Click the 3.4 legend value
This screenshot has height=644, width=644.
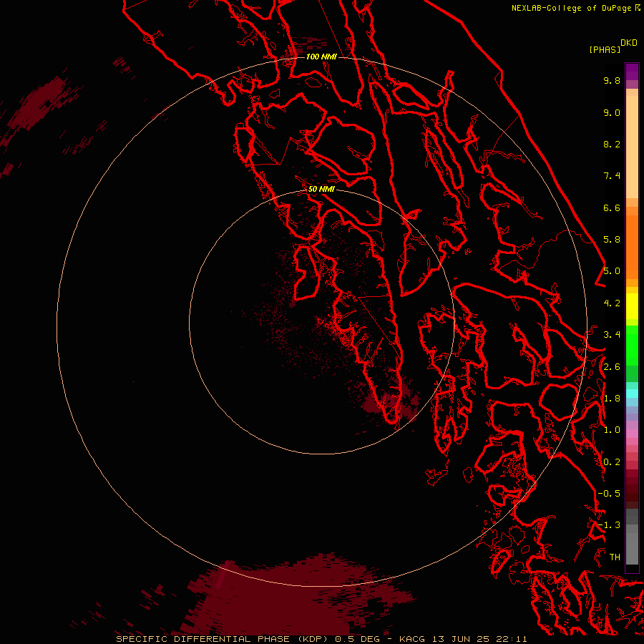click(612, 335)
